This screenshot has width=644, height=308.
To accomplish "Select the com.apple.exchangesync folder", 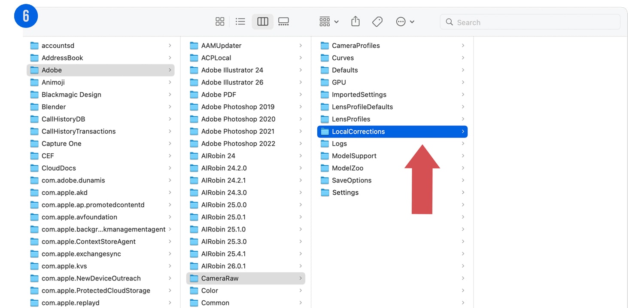I will click(x=100, y=253).
